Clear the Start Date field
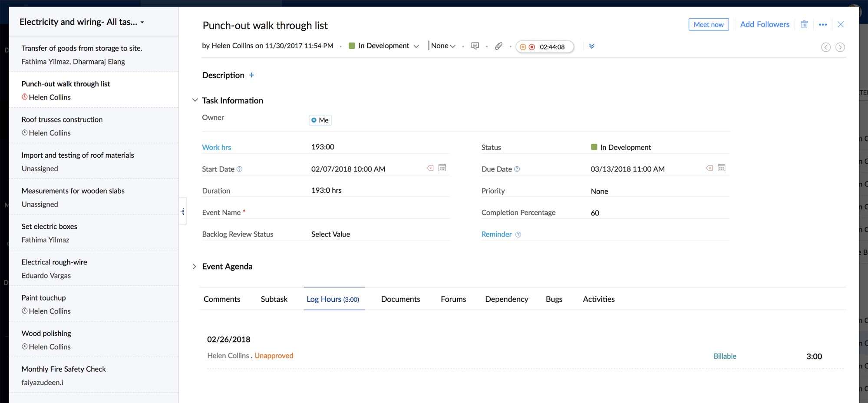This screenshot has height=403, width=868. pos(430,168)
